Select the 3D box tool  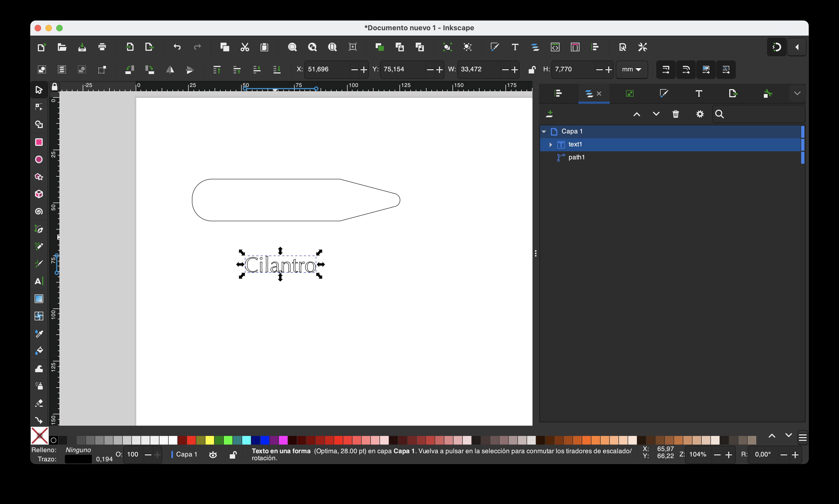click(39, 194)
